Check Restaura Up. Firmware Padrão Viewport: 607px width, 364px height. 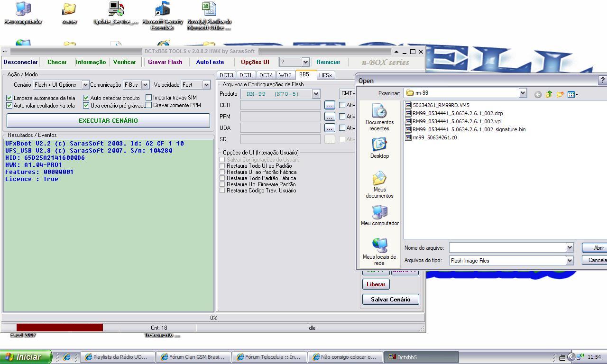pyautogui.click(x=222, y=184)
